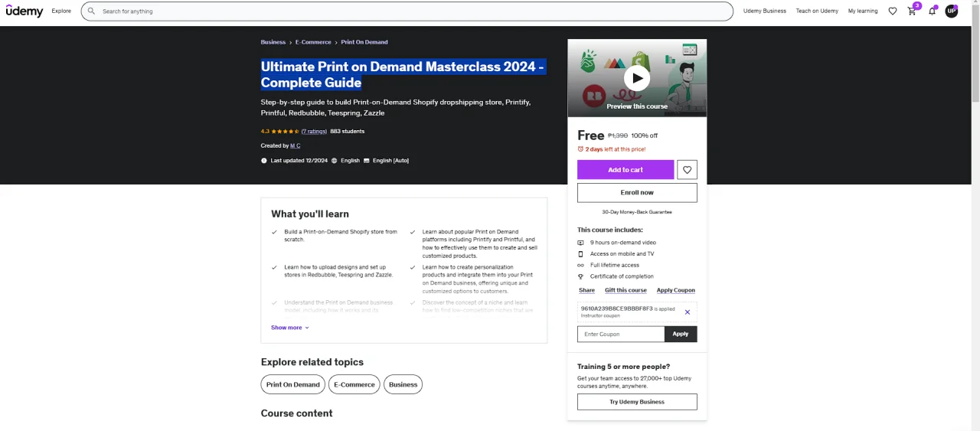
Task: Select Business topic chip
Action: click(403, 385)
